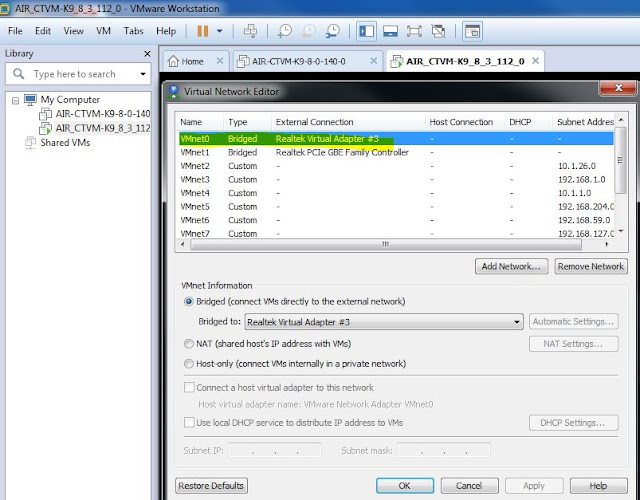This screenshot has height=500, width=640.
Task: Enter full screen mode icon
Action: (x=414, y=31)
